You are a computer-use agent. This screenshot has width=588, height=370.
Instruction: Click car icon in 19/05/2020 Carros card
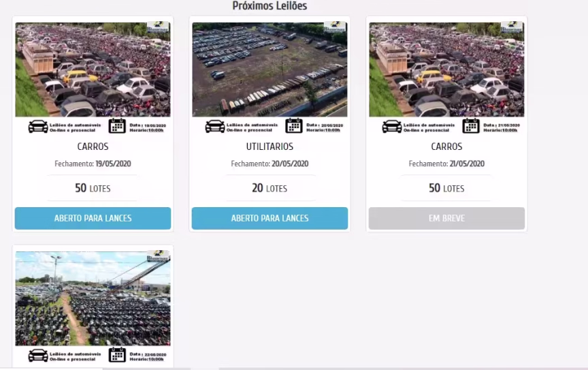pos(38,127)
